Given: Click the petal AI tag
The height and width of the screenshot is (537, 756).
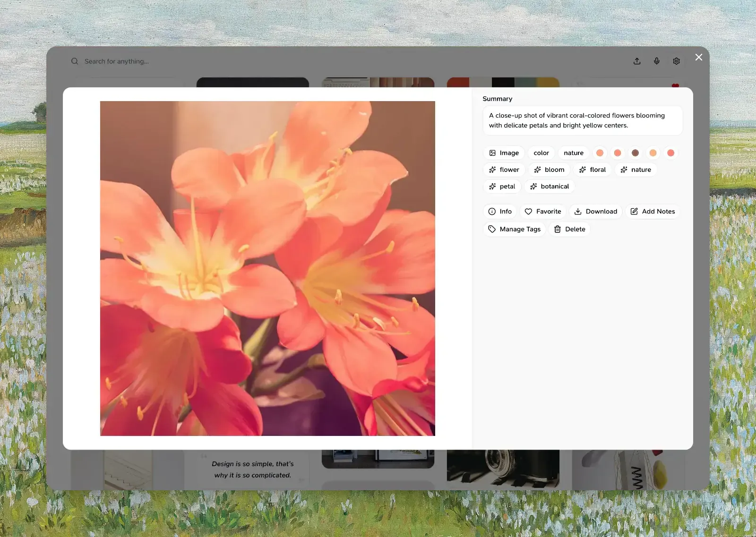Looking at the screenshot, I should pyautogui.click(x=502, y=187).
